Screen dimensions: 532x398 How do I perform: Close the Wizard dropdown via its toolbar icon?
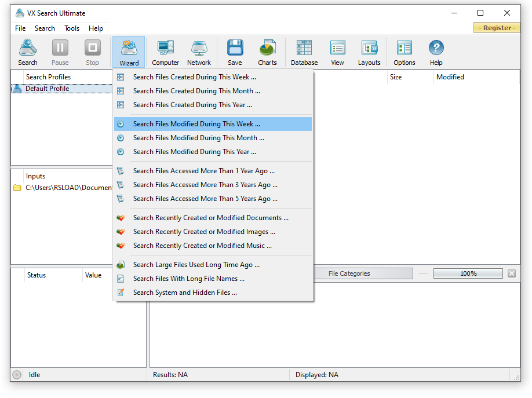[x=129, y=52]
